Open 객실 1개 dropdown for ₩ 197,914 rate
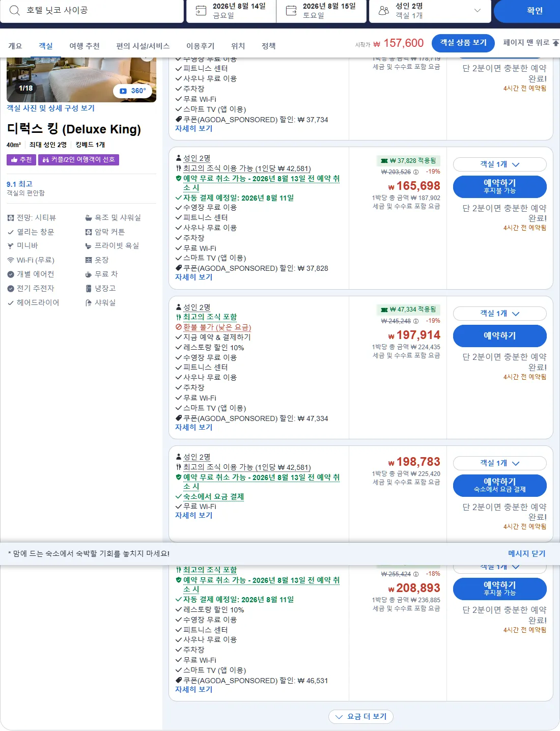The image size is (560, 731). click(x=500, y=314)
